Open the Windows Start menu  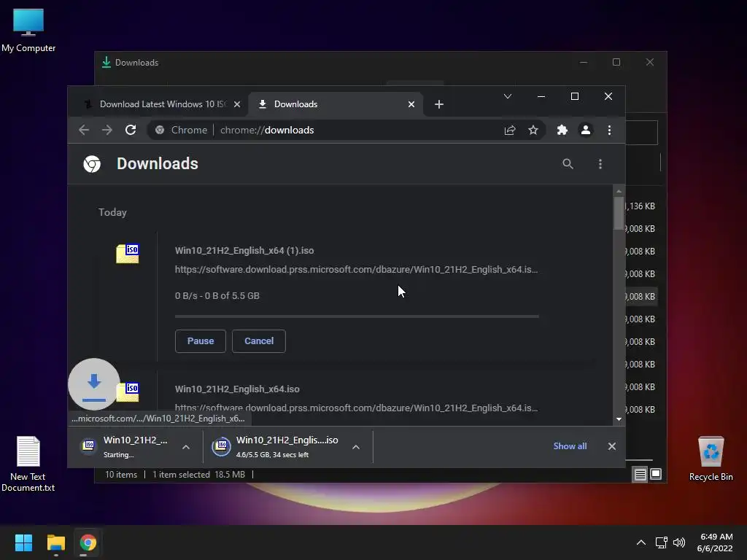point(23,542)
